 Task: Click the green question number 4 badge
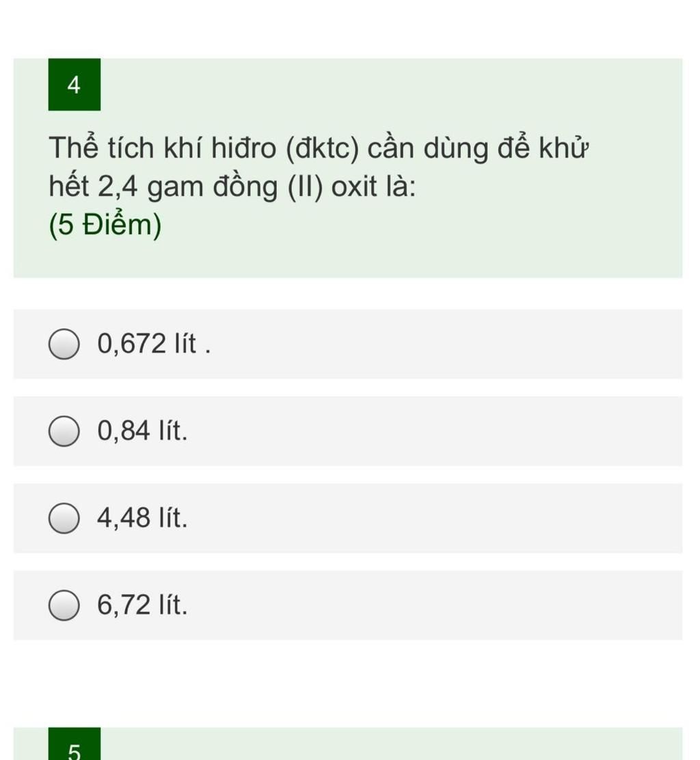74,85
